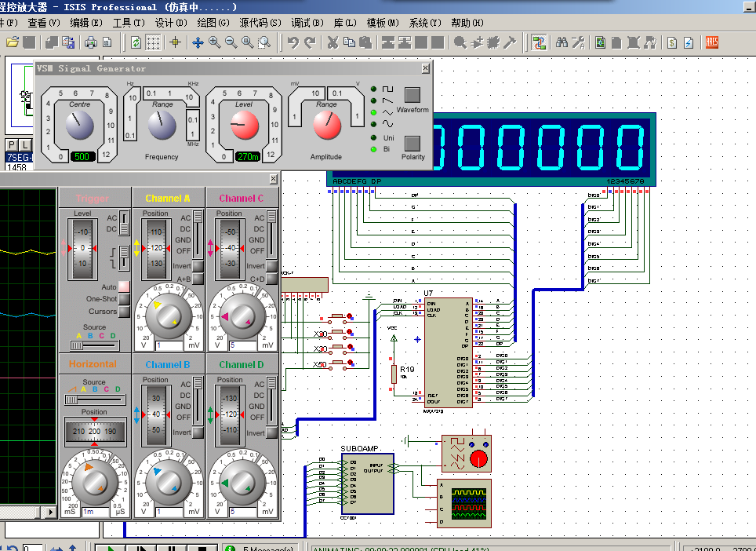Viewport: 756px width, 551px height.
Task: Open a design file with the folder icon
Action: pyautogui.click(x=13, y=42)
